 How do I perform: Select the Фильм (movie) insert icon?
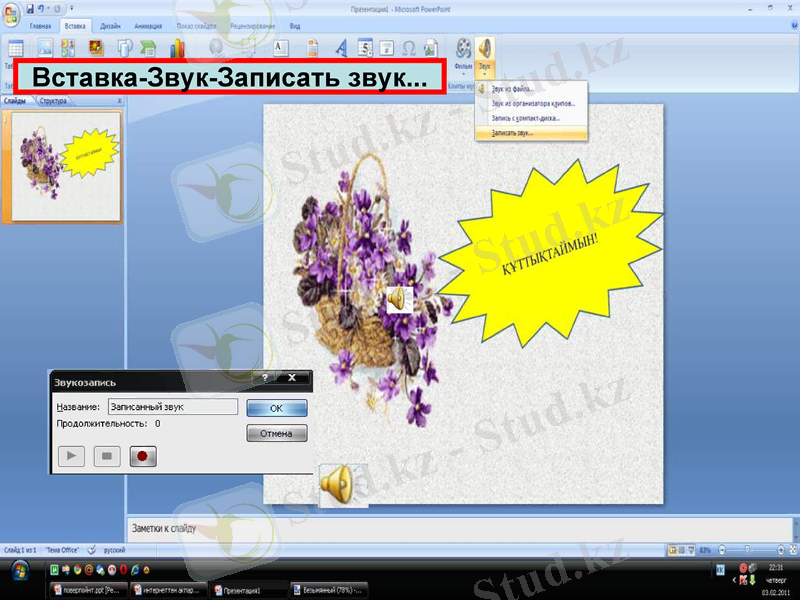(462, 49)
